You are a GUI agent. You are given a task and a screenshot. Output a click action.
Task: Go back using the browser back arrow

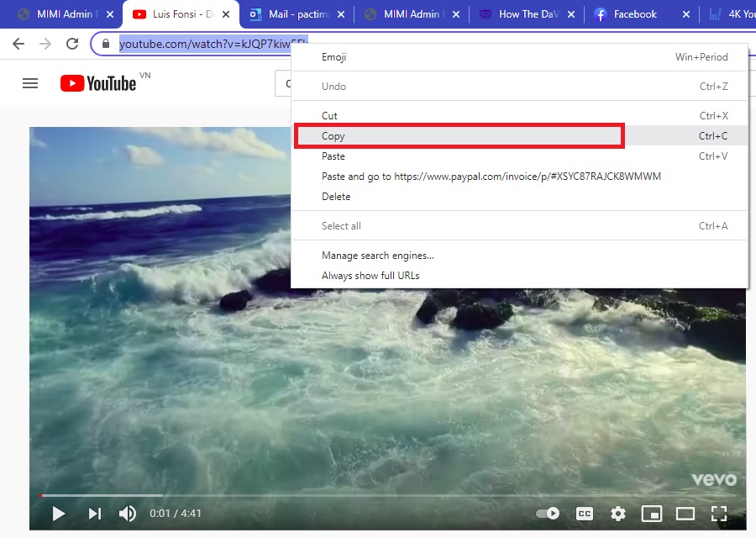pyautogui.click(x=18, y=44)
